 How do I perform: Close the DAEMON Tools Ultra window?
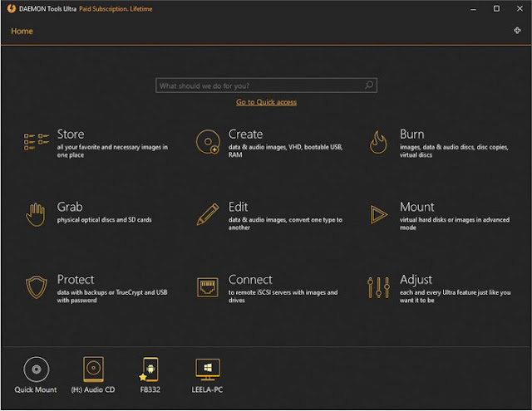click(x=520, y=9)
